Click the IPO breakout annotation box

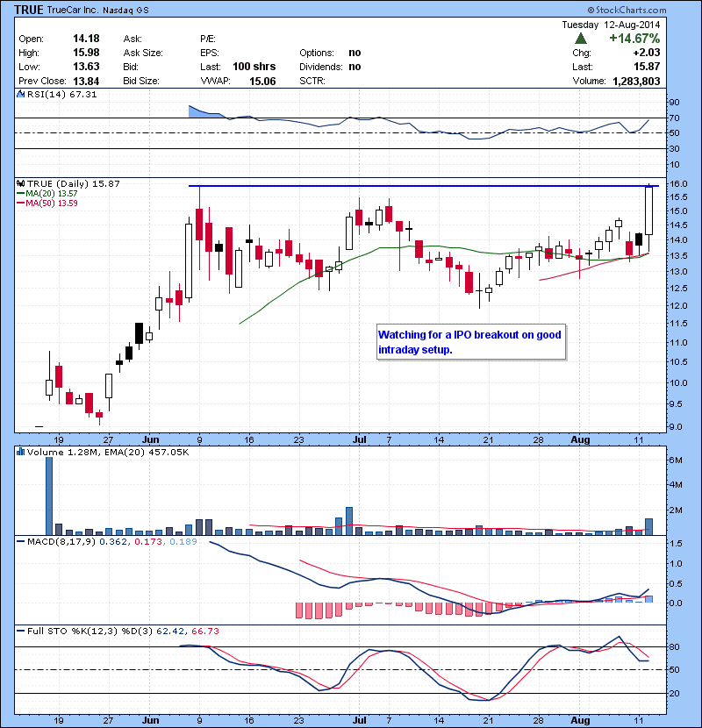pyautogui.click(x=471, y=342)
